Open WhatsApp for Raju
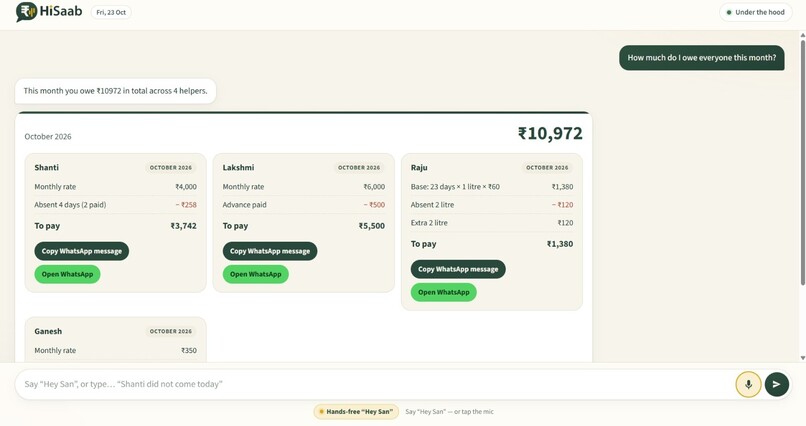Image resolution: width=806 pixels, height=426 pixels. (x=444, y=292)
